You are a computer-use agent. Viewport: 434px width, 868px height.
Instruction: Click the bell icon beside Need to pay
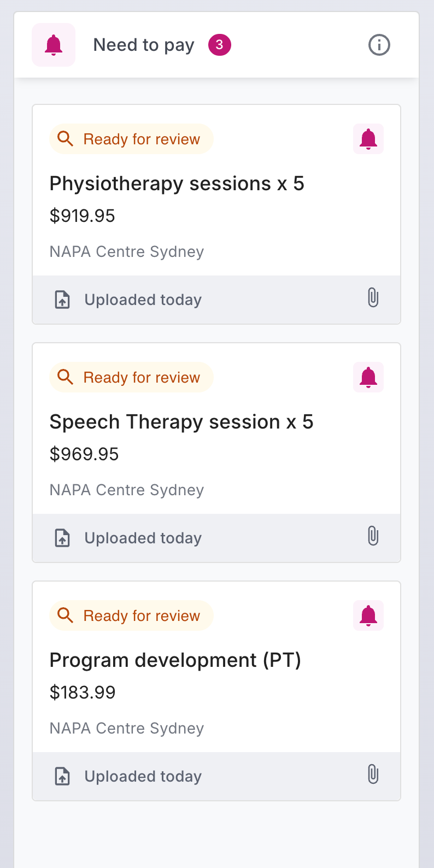coord(54,45)
